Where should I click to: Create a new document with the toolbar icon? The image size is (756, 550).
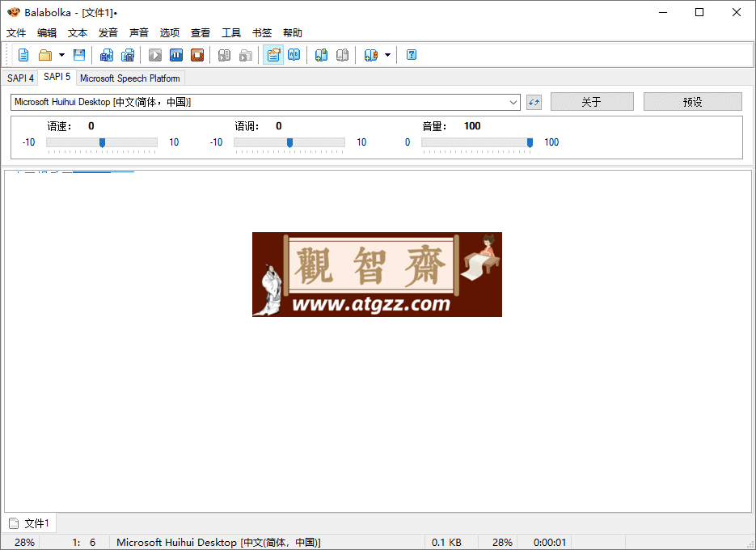click(x=23, y=55)
